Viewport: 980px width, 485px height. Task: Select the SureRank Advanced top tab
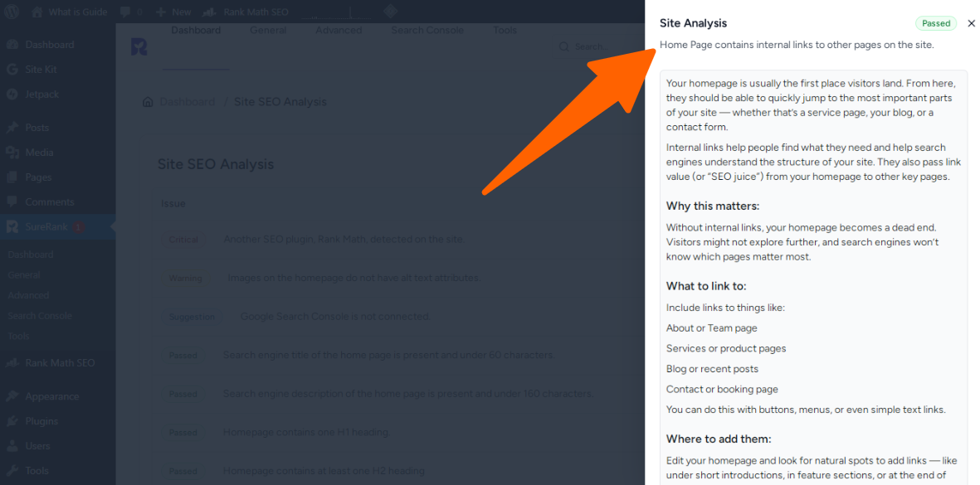pos(339,30)
